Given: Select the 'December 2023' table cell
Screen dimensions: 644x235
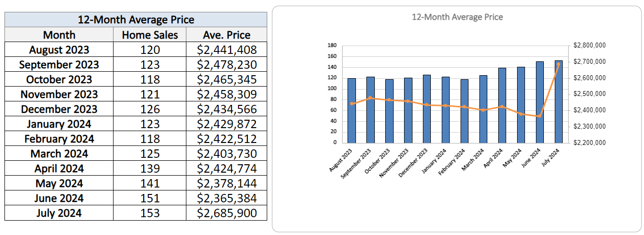Looking at the screenshot, I should pyautogui.click(x=59, y=109).
